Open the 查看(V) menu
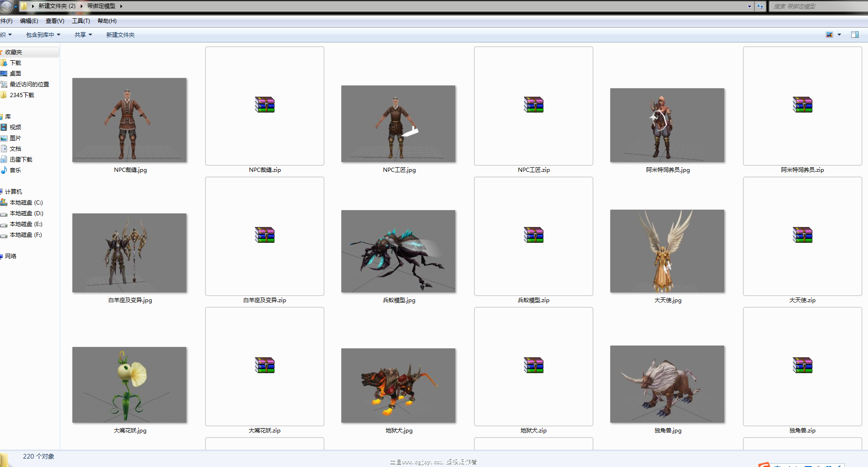Image resolution: width=868 pixels, height=467 pixels. click(x=55, y=21)
